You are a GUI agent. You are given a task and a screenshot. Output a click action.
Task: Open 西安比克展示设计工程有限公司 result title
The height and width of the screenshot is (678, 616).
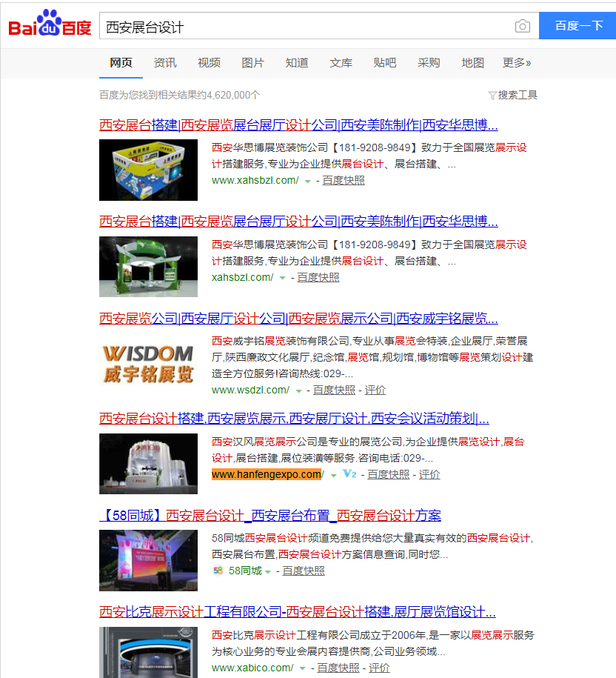click(x=298, y=612)
